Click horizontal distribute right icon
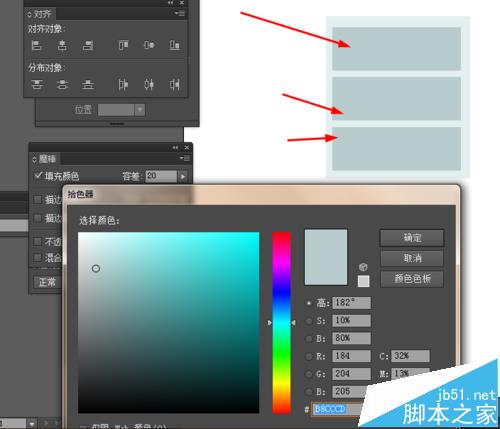This screenshot has height=429, width=500. [175, 84]
